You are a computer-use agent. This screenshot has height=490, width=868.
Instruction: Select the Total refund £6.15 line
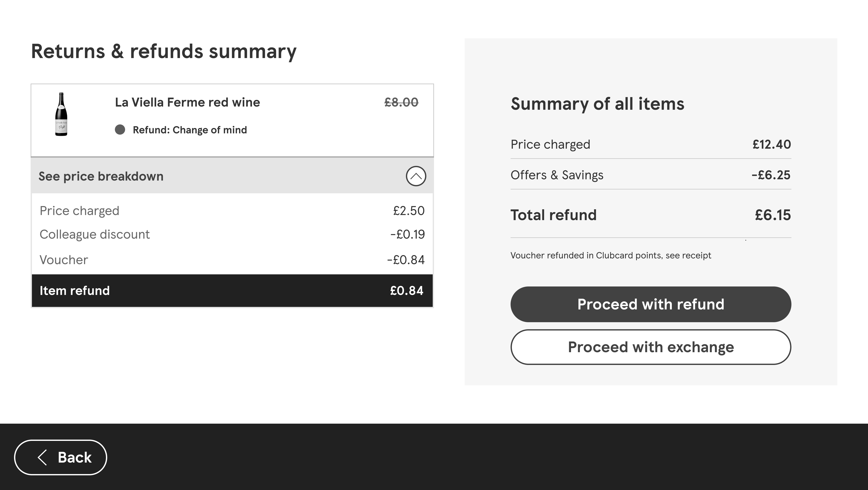(x=651, y=215)
